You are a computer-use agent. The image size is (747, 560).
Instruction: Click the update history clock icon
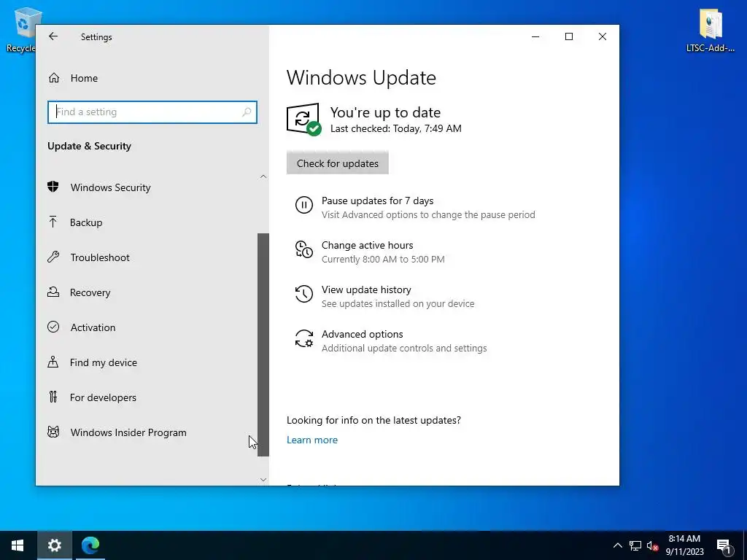[x=304, y=294]
